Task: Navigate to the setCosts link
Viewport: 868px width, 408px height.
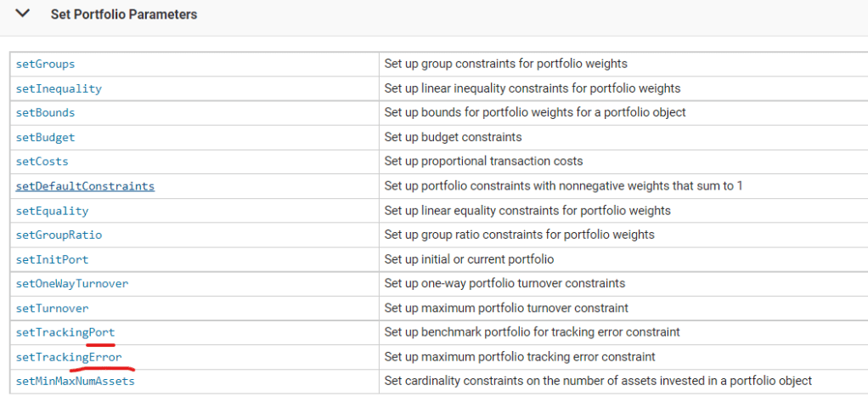Action: 42,161
